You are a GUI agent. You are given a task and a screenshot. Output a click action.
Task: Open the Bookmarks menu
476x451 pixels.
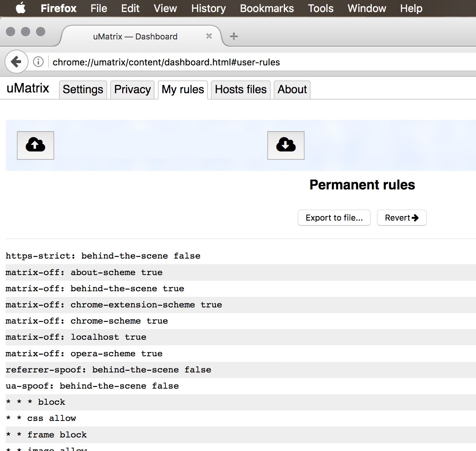[x=267, y=8]
